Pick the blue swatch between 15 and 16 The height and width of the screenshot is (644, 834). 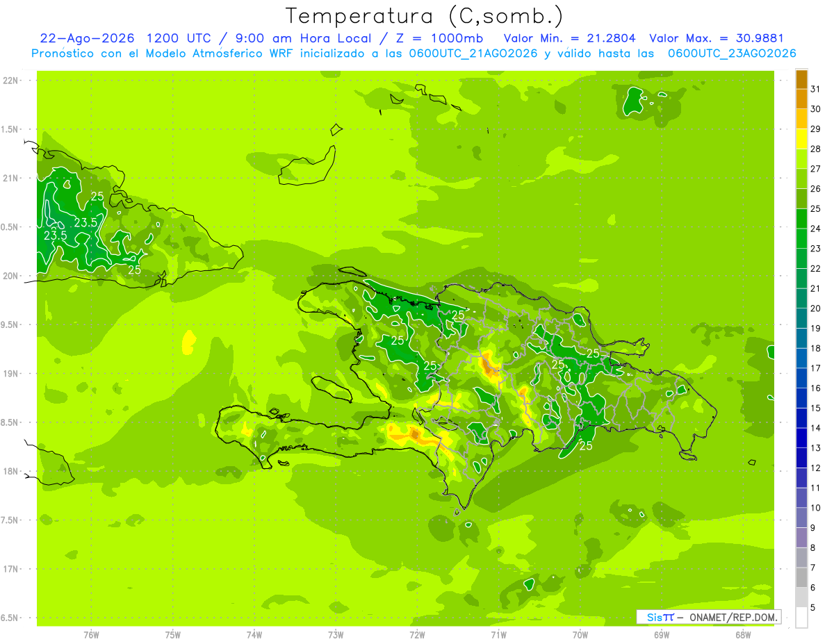[x=801, y=398]
